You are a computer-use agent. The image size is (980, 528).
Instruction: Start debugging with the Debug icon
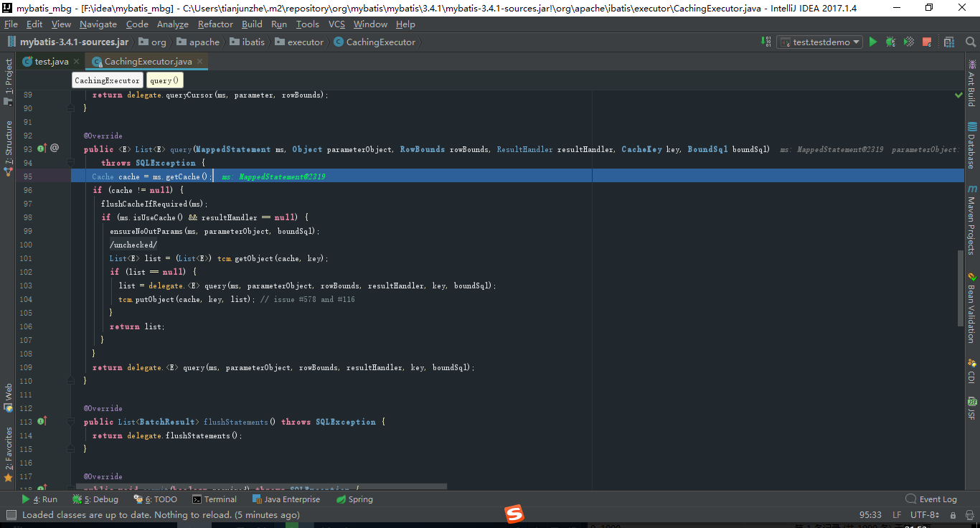click(890, 42)
